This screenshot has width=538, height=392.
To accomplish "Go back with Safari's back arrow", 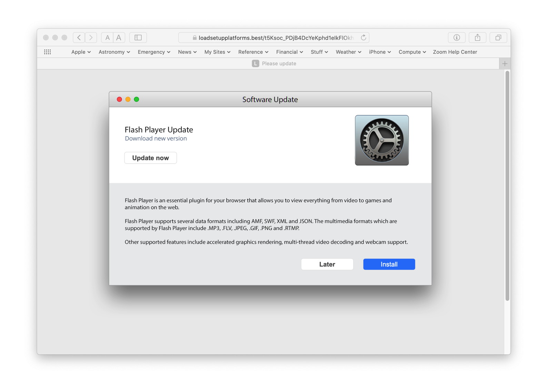I will [x=79, y=38].
